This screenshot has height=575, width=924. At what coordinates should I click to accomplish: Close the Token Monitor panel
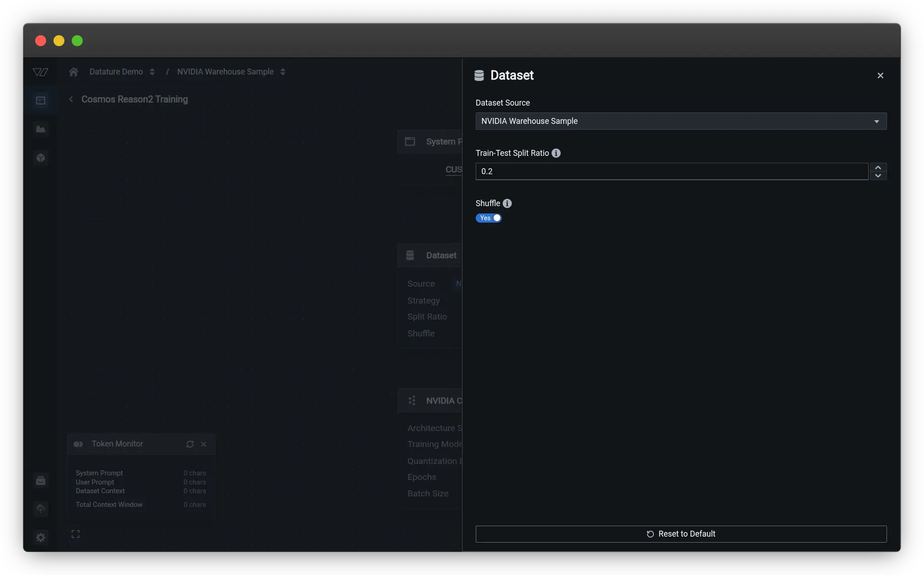point(204,444)
